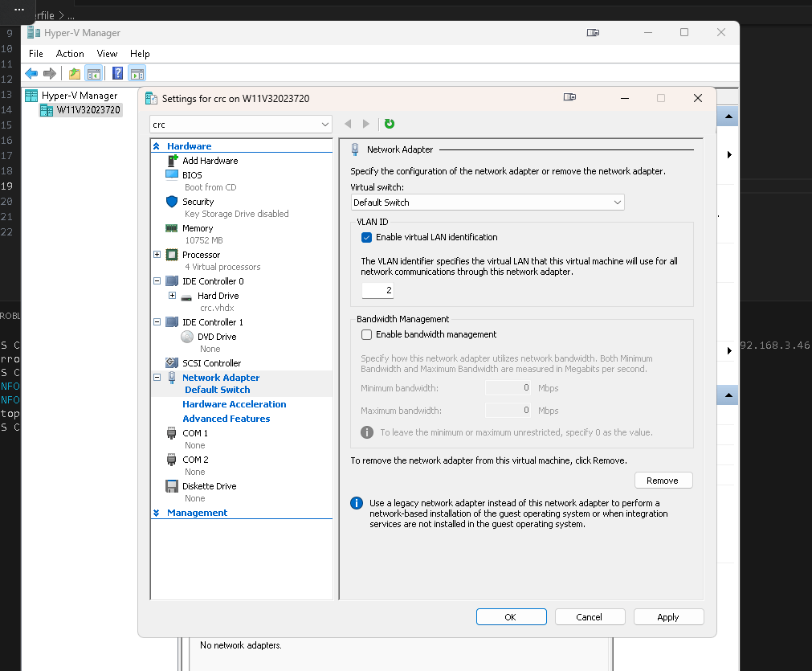812x671 pixels.
Task: Open the Help toolbar icon
Action: point(117,74)
